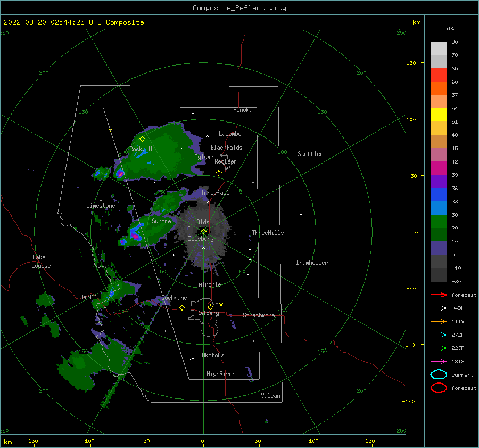Click the magenta storm core southwest of RockyMH
The width and height of the screenshot is (479, 448).
pos(121,174)
